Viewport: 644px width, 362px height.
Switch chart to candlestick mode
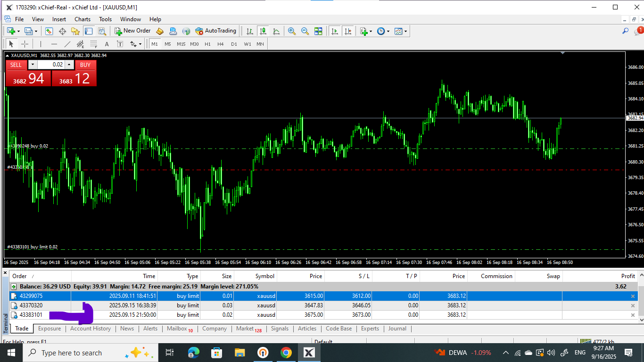tap(263, 31)
